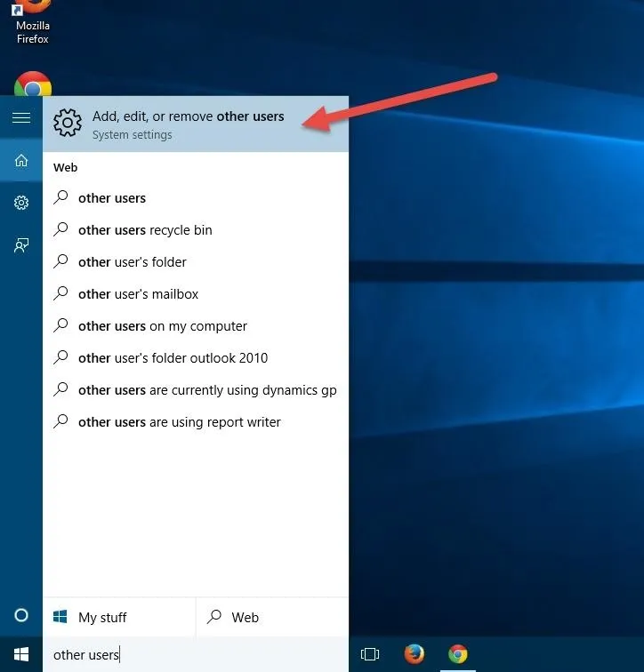The height and width of the screenshot is (672, 644).
Task: Open the hamburger menu in the search panel
Action: [21, 117]
